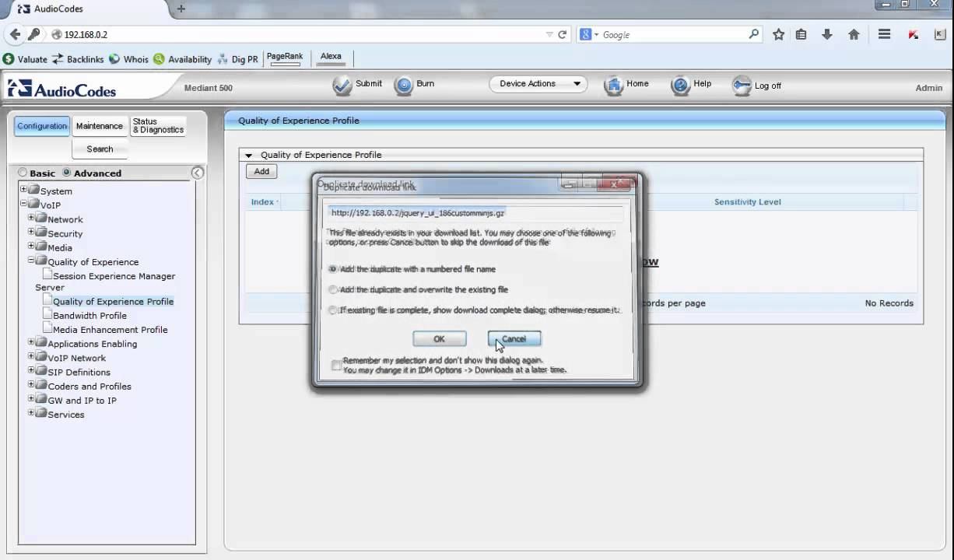954x560 pixels.
Task: Switch to the Configuration tab
Action: coord(42,126)
